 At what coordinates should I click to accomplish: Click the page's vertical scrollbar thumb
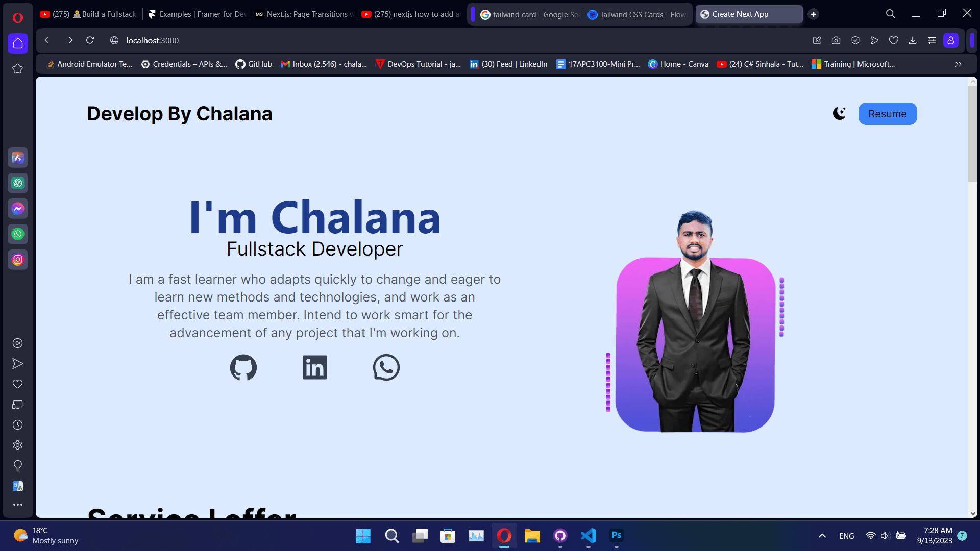pyautogui.click(x=973, y=133)
